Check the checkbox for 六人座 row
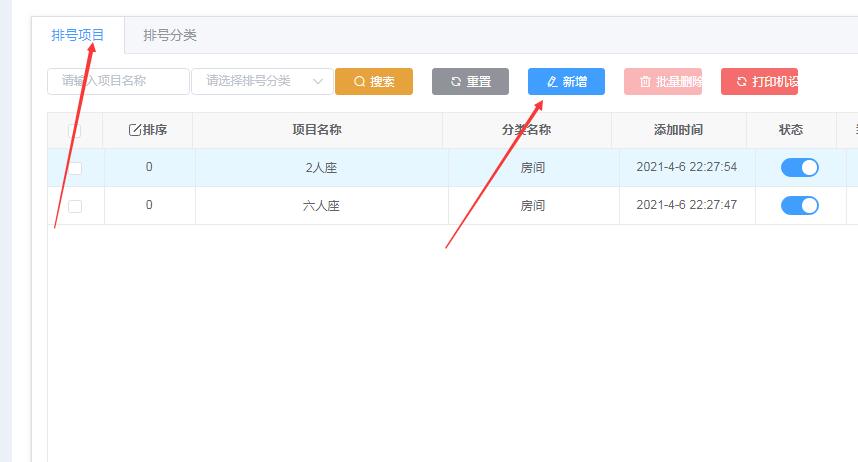 (75, 206)
